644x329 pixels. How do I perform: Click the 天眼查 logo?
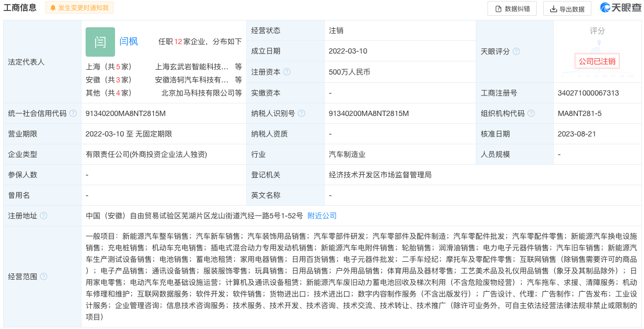[620, 8]
